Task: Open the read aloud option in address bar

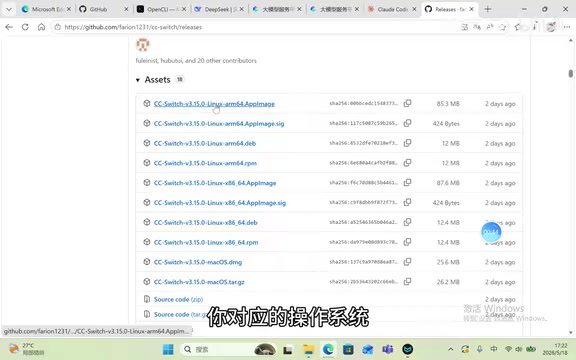Action: pyautogui.click(x=490, y=27)
